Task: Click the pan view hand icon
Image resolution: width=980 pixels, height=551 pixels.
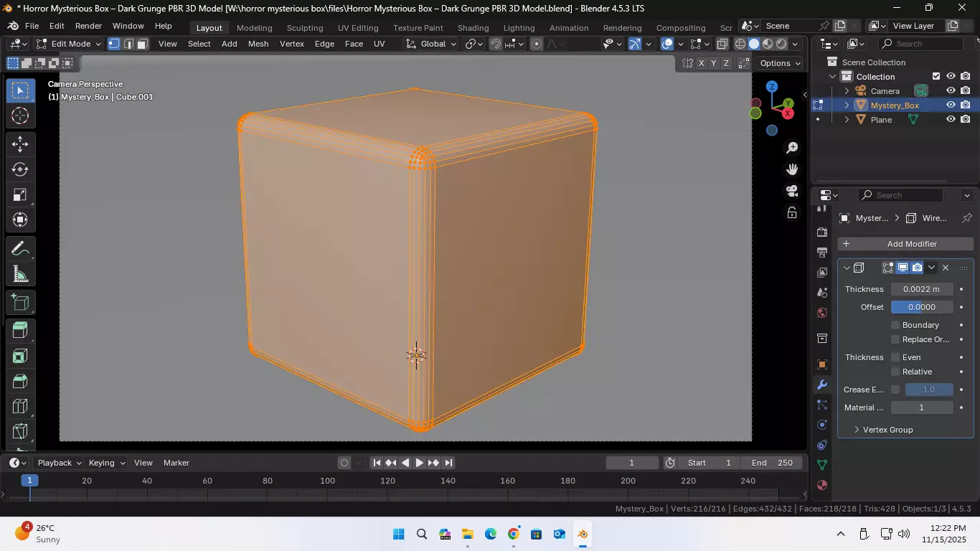Action: click(792, 169)
